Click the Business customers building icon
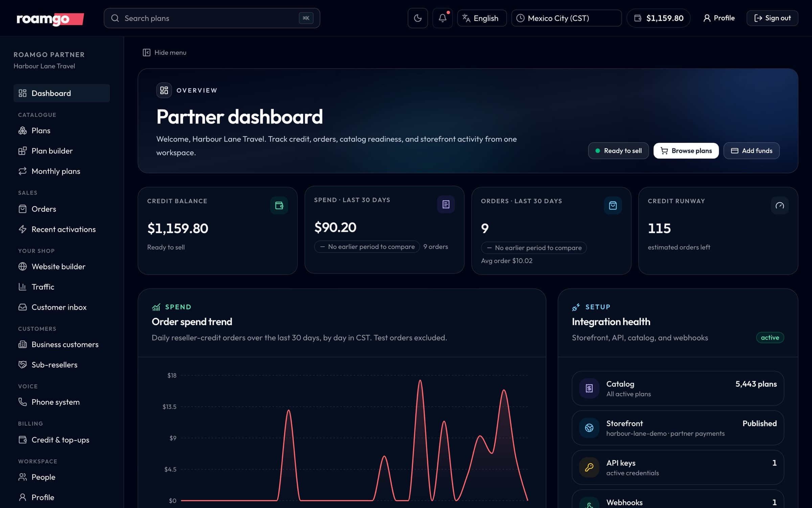Viewport: 812px width, 508px height. pos(23,344)
